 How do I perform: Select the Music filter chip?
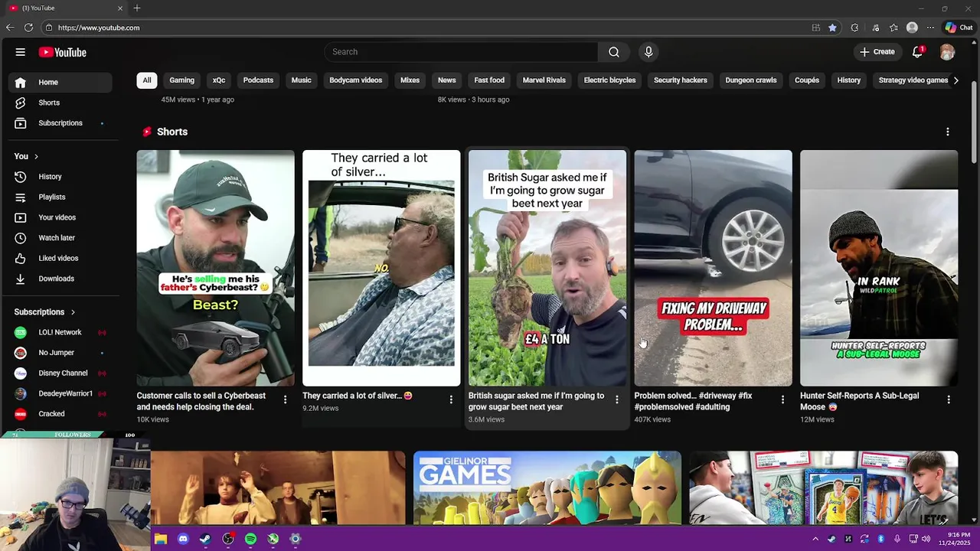[x=301, y=80]
